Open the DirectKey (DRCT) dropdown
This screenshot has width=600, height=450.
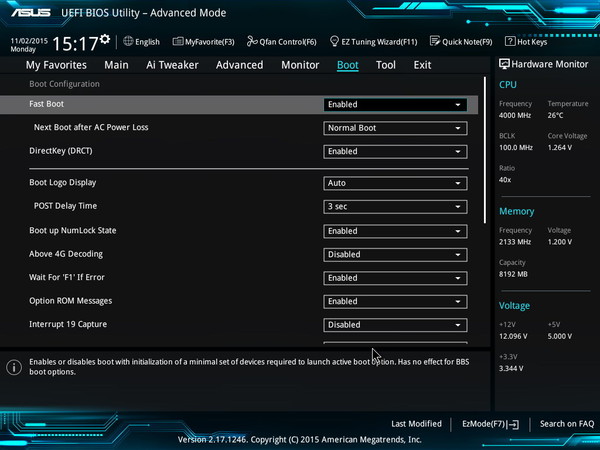tap(395, 152)
